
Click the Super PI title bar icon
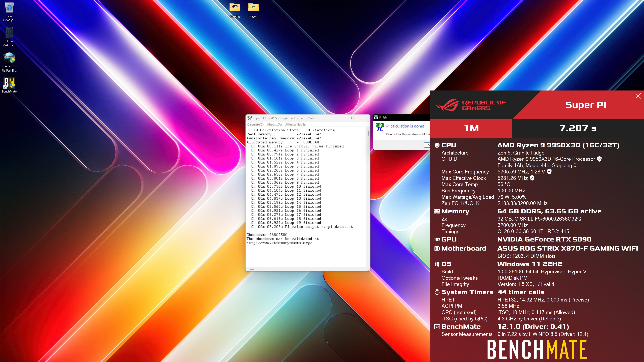tap(249, 118)
